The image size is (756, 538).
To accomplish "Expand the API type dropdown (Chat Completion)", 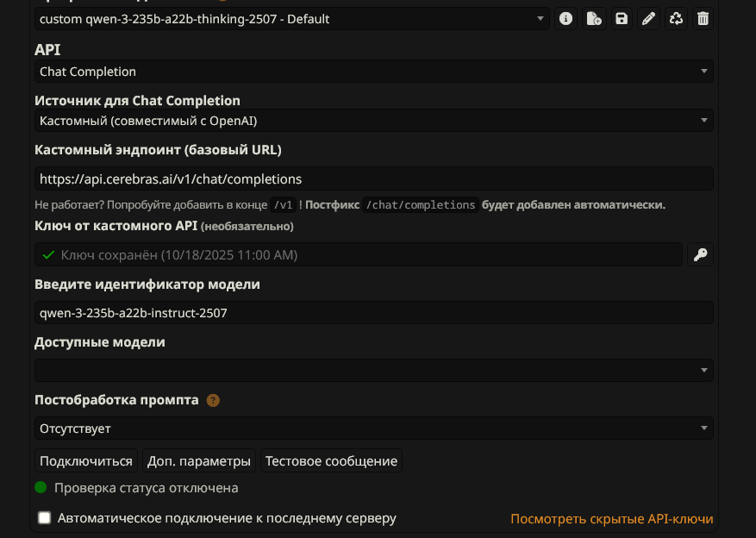I will pyautogui.click(x=373, y=72).
